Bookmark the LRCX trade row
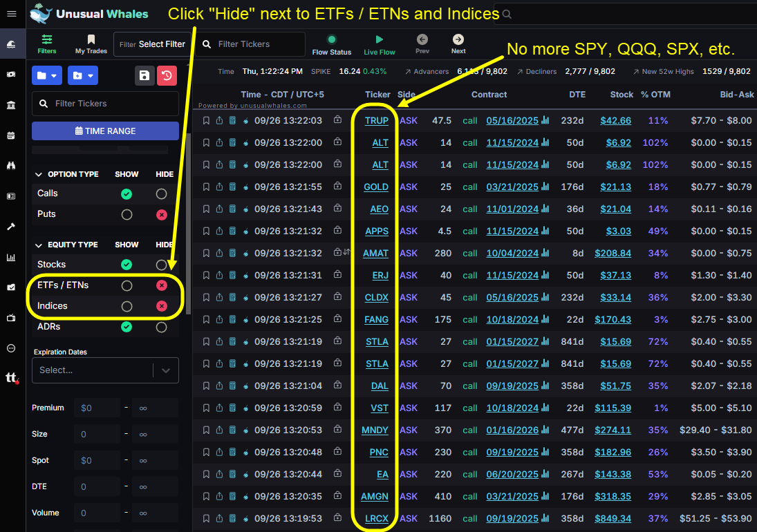The width and height of the screenshot is (757, 532). tap(206, 518)
